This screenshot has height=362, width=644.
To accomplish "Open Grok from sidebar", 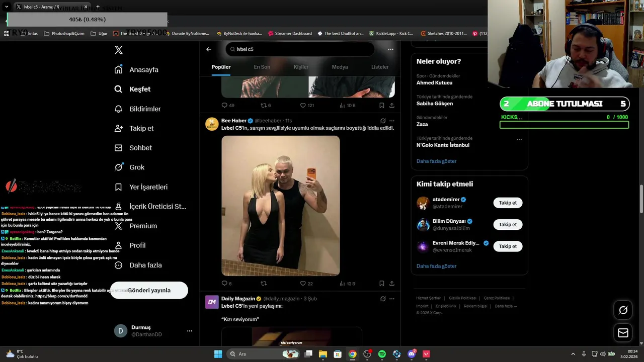I will coord(129,167).
